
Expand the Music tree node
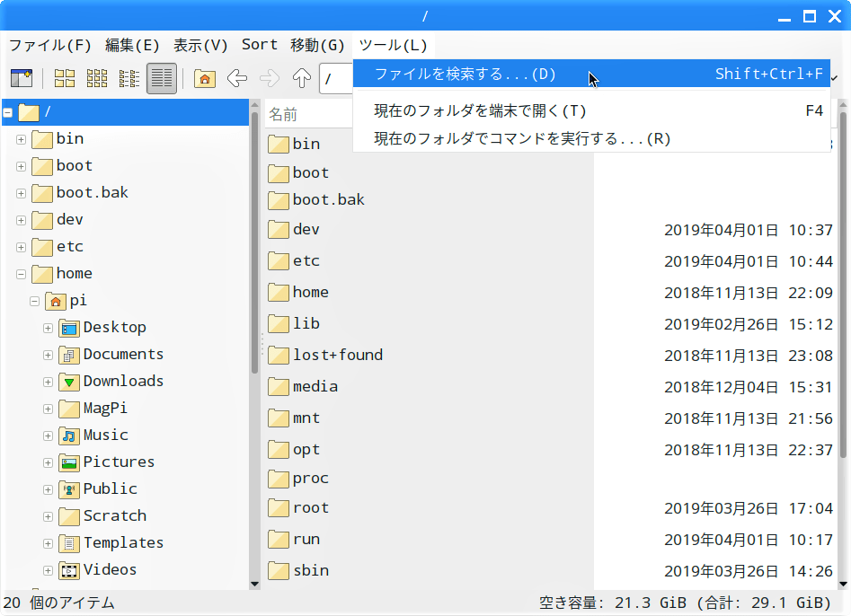click(48, 436)
